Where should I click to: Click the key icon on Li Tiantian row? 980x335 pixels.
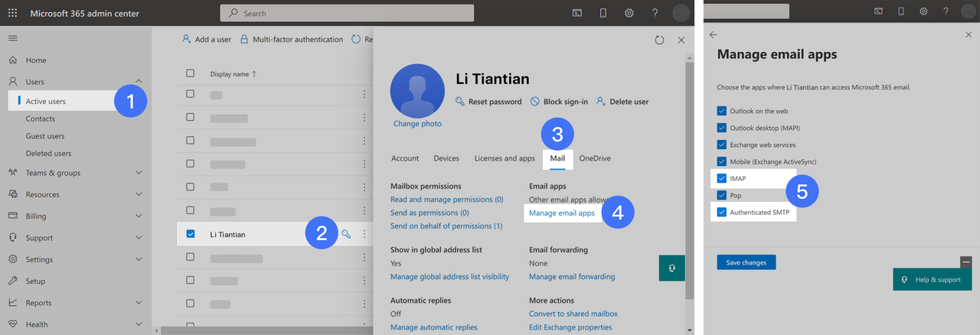[346, 234]
